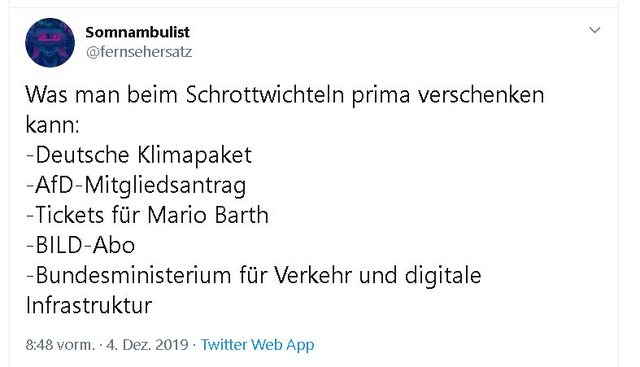
Task: Expand the tweet options chevron menu
Action: click(x=595, y=30)
